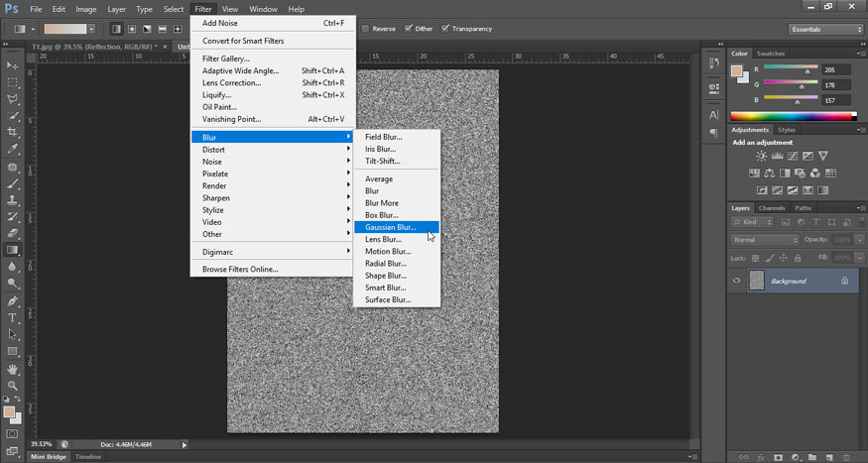Uncheck the Dither option

click(x=408, y=29)
